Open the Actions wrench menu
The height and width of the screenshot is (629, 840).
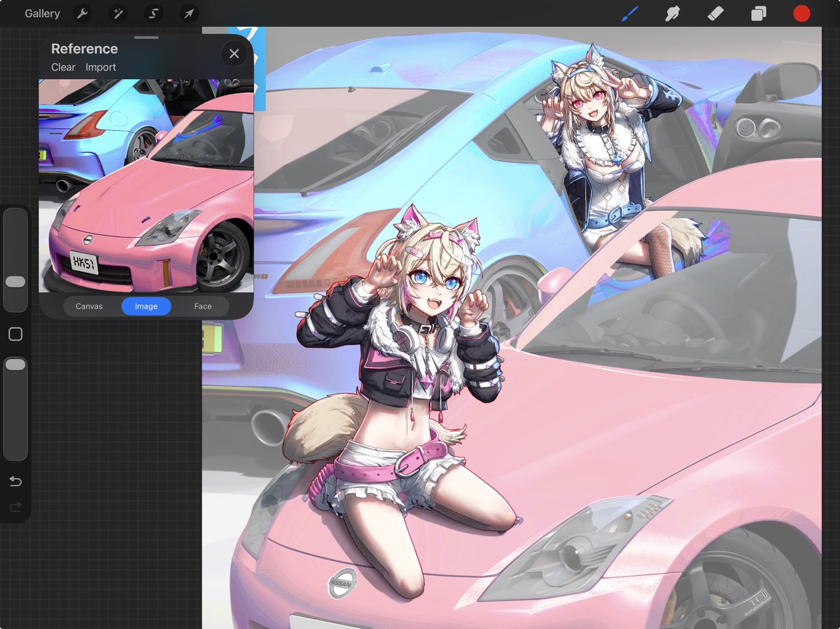pyautogui.click(x=83, y=13)
